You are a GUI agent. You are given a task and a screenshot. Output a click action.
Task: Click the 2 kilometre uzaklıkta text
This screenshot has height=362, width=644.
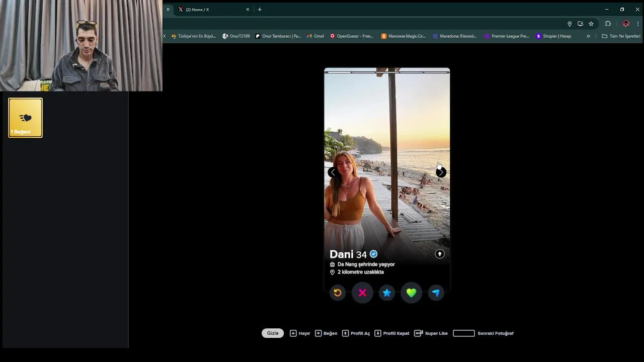[360, 272]
